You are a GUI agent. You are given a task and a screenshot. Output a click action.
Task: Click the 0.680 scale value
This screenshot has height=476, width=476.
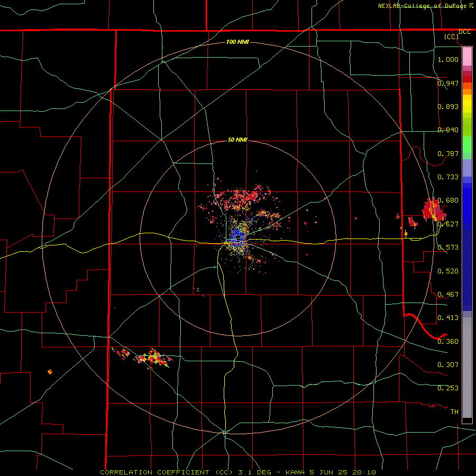tap(448, 200)
